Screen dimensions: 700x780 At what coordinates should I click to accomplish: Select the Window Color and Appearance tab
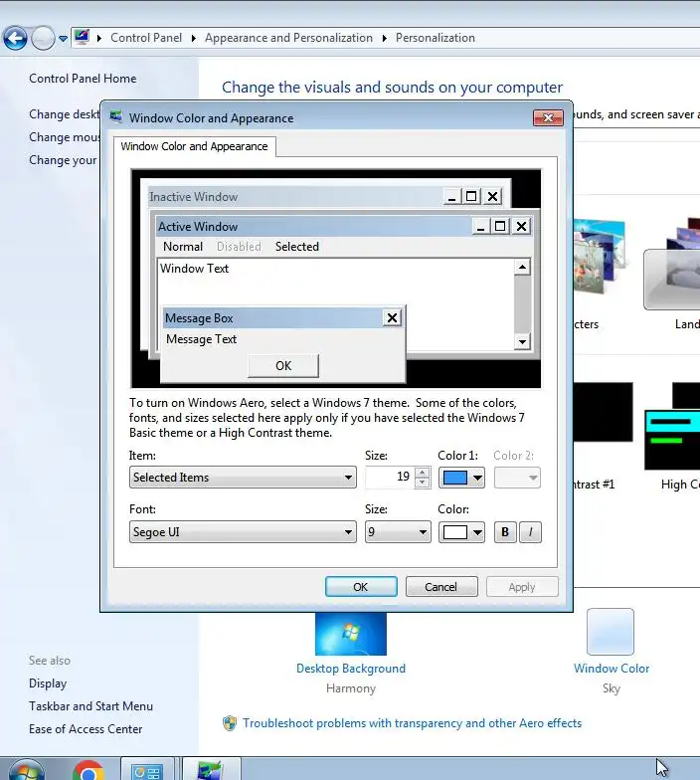pyautogui.click(x=195, y=146)
